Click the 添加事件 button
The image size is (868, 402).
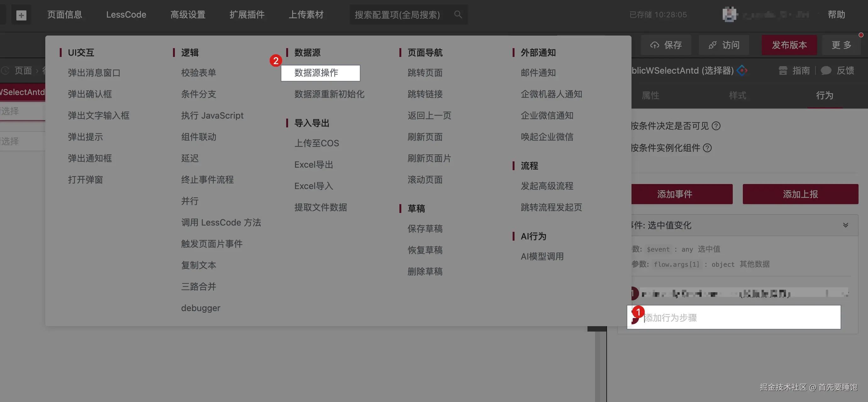674,194
